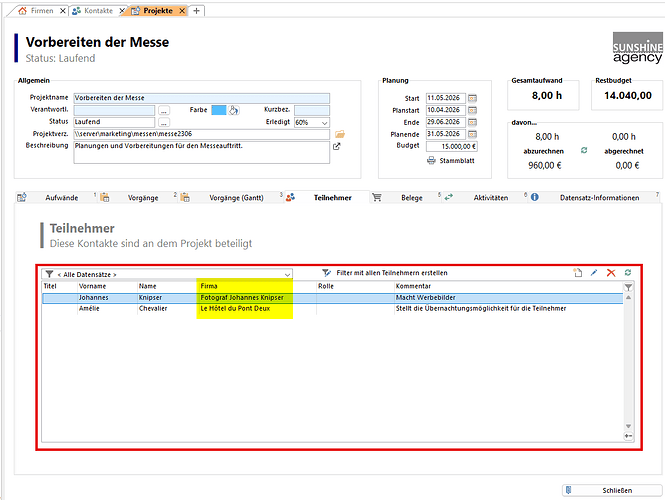Open the Vorgänge (Gantt) tab
The image size is (665, 500).
tap(236, 198)
